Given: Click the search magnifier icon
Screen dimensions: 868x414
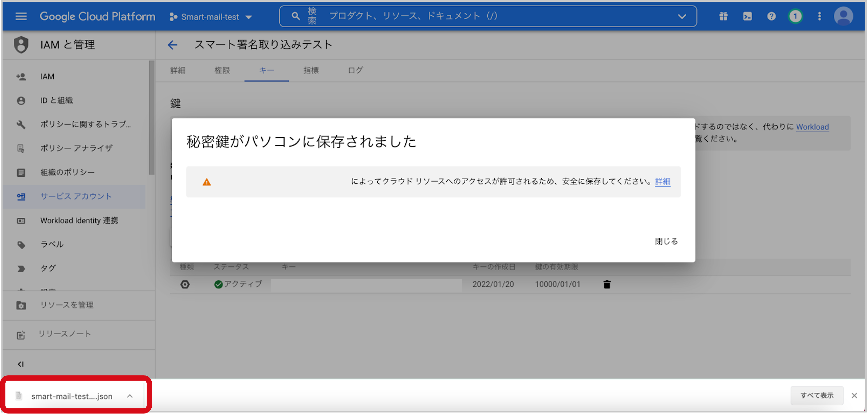Looking at the screenshot, I should click(295, 16).
